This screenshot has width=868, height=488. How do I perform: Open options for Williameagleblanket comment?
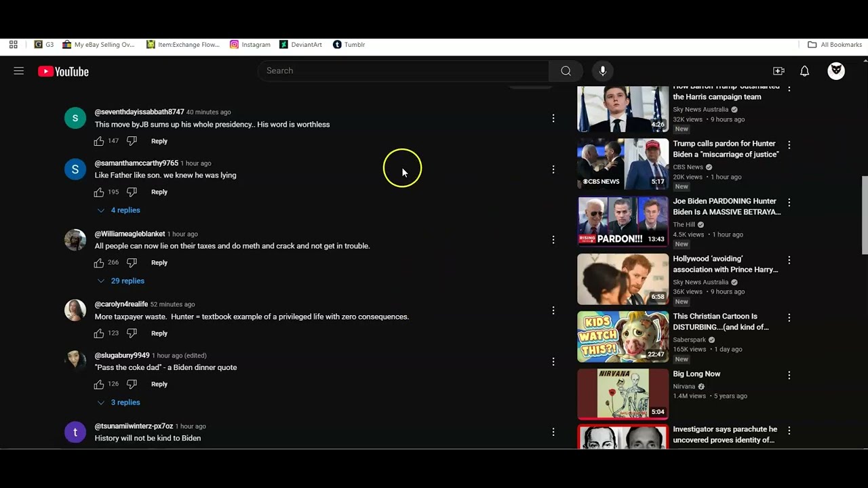[x=553, y=240]
